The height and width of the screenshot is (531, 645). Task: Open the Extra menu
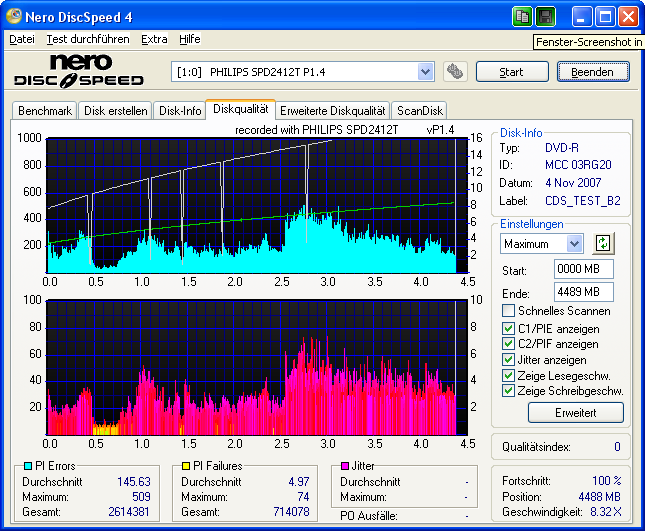tap(154, 39)
